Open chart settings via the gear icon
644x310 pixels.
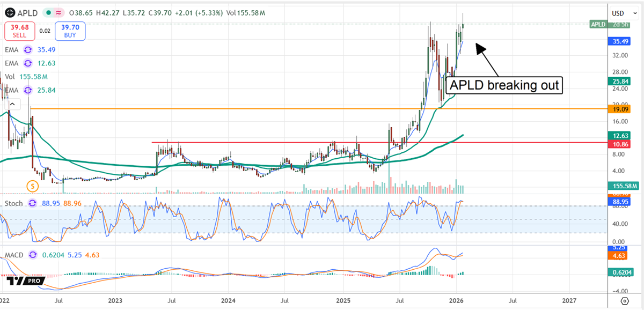(x=625, y=301)
